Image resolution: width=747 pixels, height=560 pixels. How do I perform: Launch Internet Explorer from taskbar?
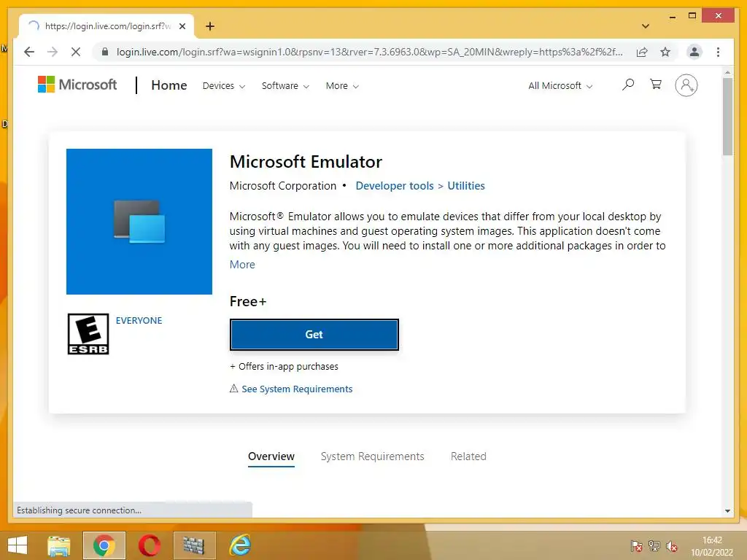[x=239, y=545]
